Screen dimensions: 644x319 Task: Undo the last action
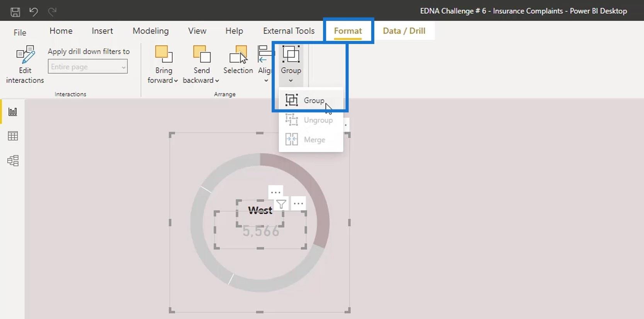coord(34,12)
